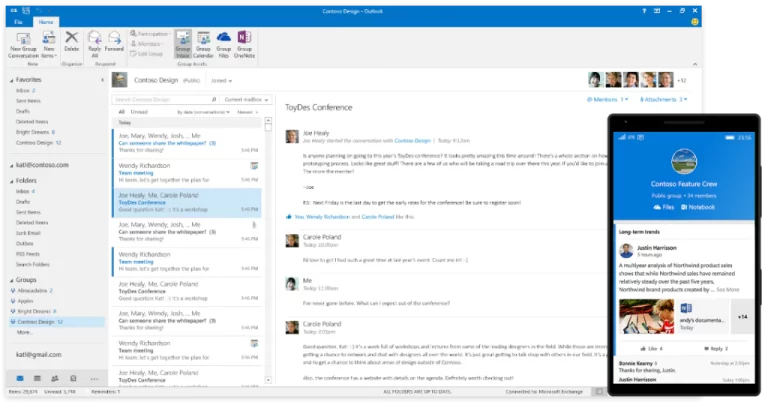Screen dimensions: 768x402
Task: Select the Home ribbon tab
Action: coord(46,22)
